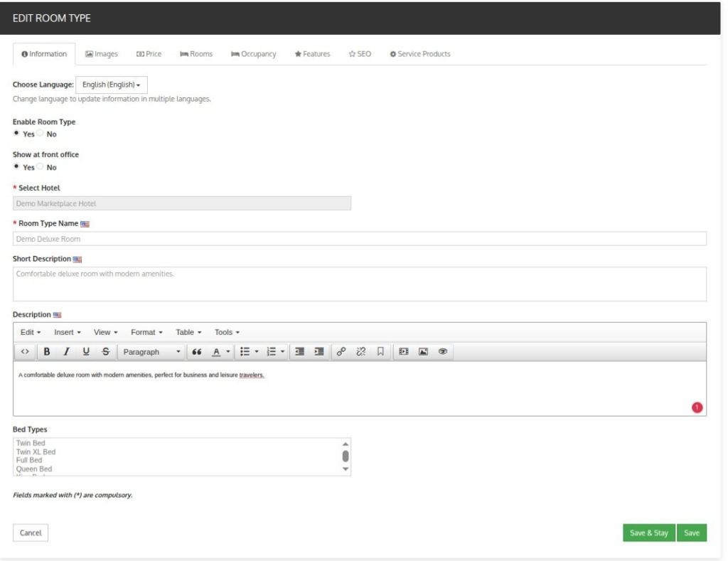Toggle underline formatting in description editor
Viewport: 728px width, 561px height.
click(86, 351)
